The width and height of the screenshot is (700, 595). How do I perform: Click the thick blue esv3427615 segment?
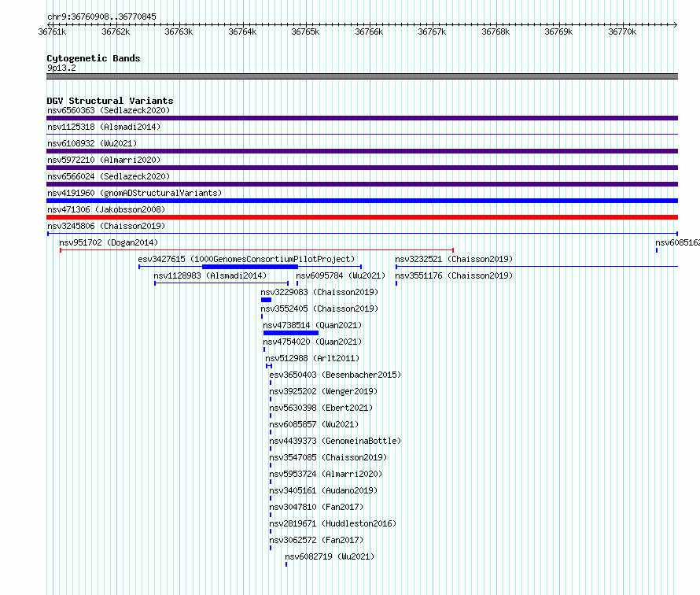point(250,267)
